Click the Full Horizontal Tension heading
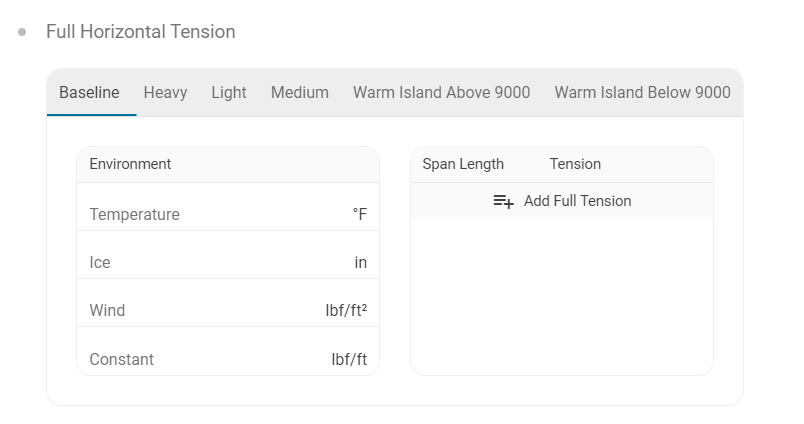 tap(141, 32)
